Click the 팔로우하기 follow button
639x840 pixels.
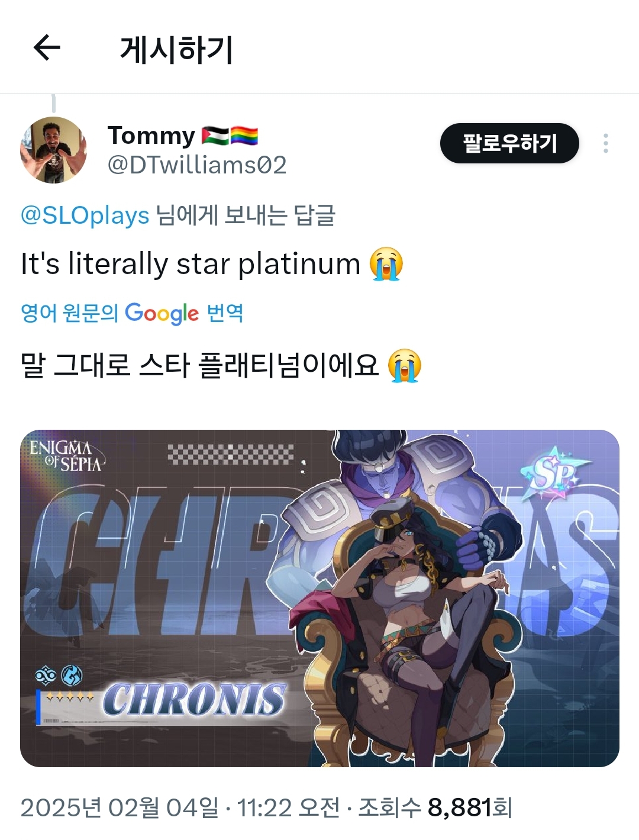509,143
